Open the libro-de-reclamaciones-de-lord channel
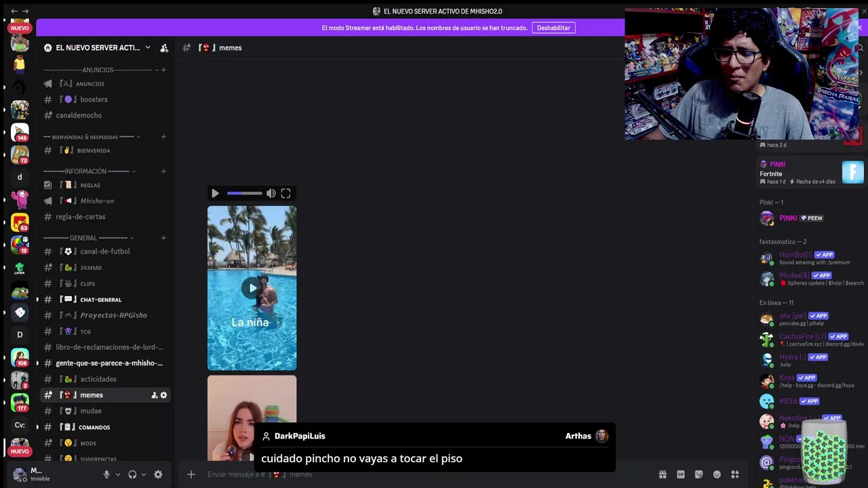The width and height of the screenshot is (868, 488). [x=104, y=347]
